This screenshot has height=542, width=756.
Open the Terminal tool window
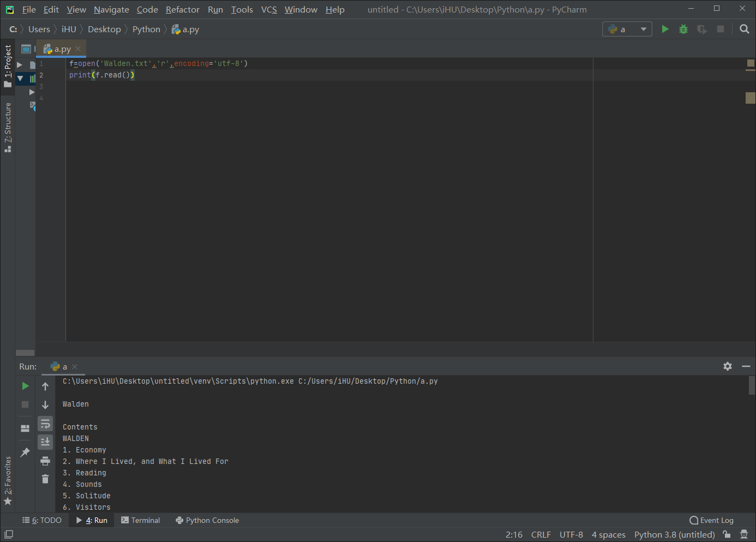click(x=141, y=520)
